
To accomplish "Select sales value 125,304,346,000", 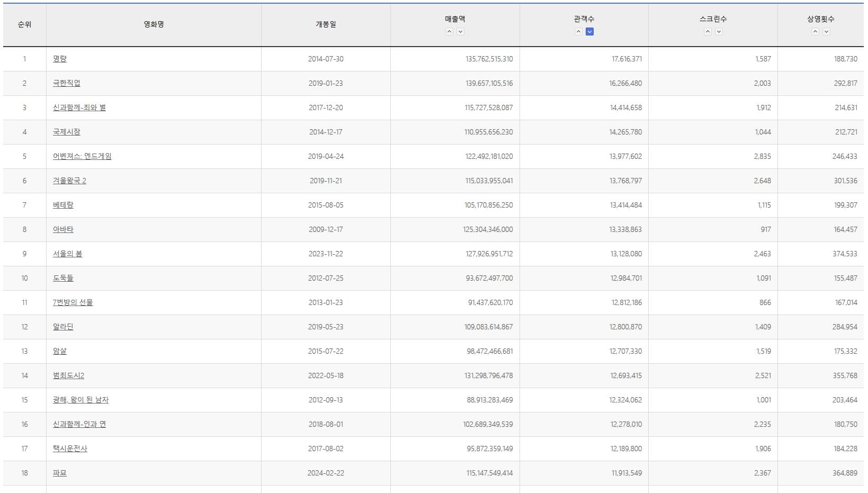I will coord(488,229).
